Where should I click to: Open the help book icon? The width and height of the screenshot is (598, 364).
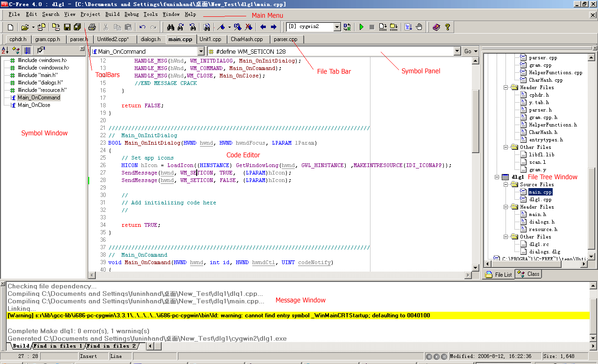436,27
